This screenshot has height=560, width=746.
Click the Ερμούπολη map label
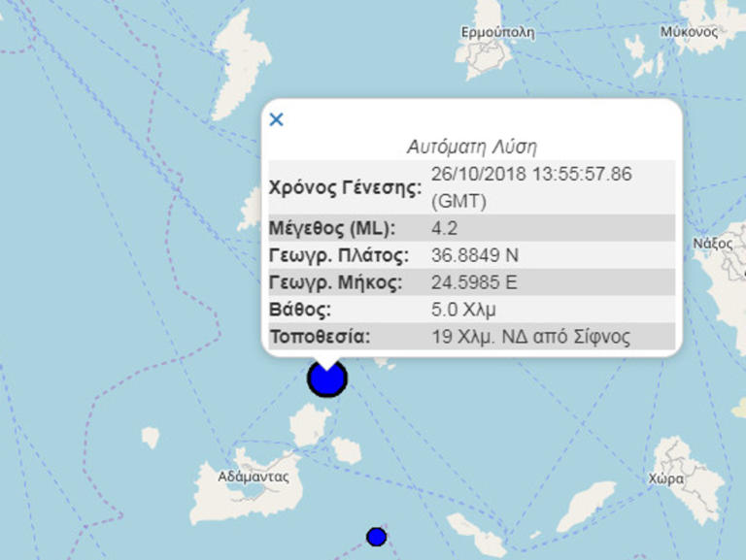(497, 33)
